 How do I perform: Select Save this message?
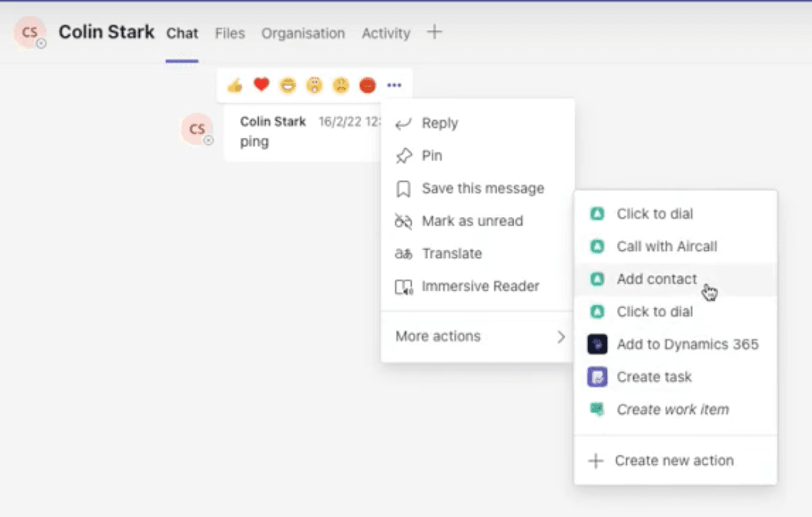(x=482, y=188)
